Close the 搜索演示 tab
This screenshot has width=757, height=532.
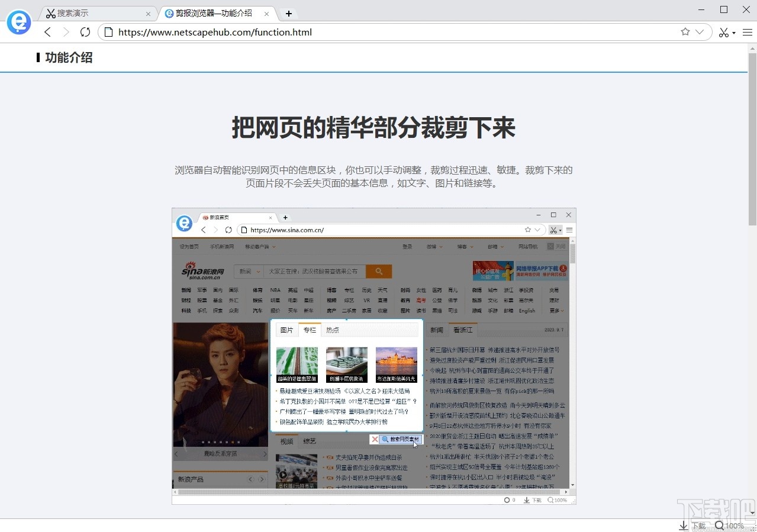[x=149, y=12]
